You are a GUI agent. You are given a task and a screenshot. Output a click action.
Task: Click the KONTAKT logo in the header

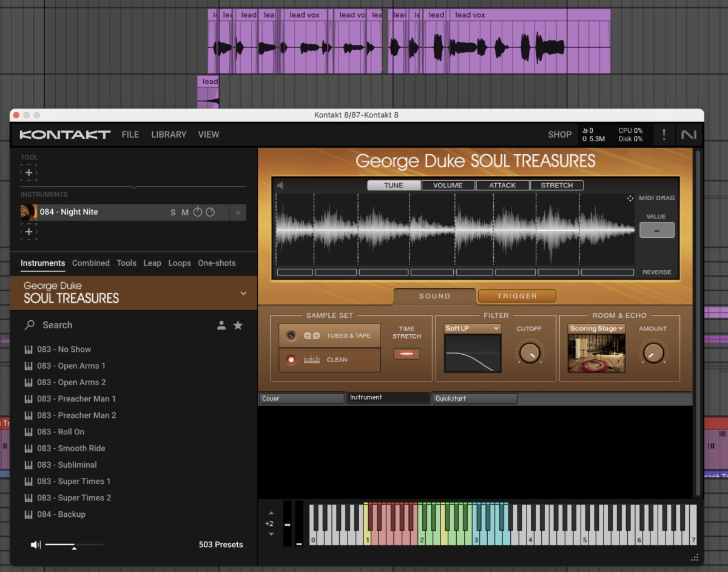(x=65, y=135)
